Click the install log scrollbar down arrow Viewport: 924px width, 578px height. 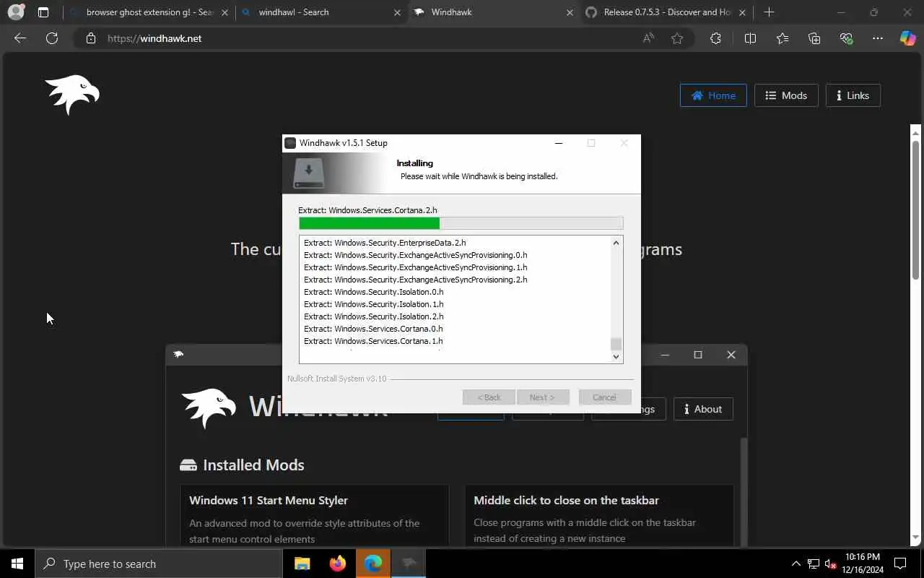coord(616,355)
